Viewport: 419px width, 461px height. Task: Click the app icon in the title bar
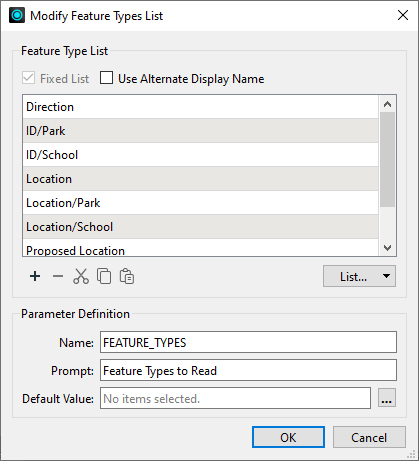click(x=17, y=15)
